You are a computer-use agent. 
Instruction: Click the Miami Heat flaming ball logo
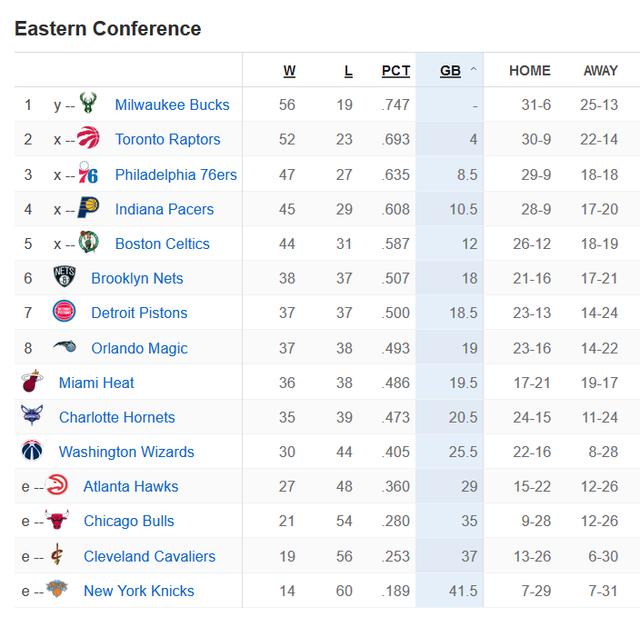click(32, 381)
